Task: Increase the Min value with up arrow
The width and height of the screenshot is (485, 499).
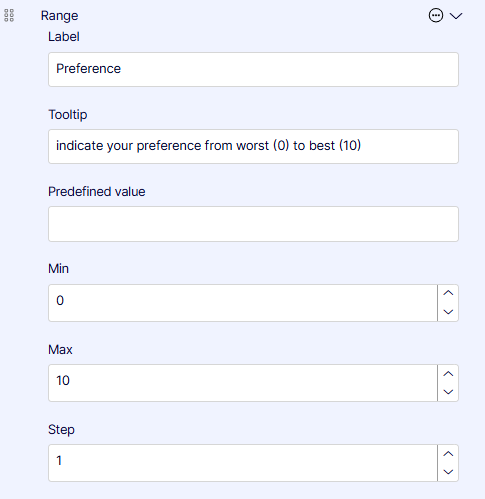Action: click(448, 293)
